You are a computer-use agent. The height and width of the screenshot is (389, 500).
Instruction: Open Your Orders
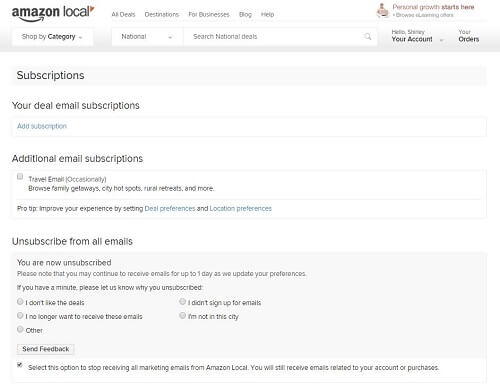(x=469, y=36)
